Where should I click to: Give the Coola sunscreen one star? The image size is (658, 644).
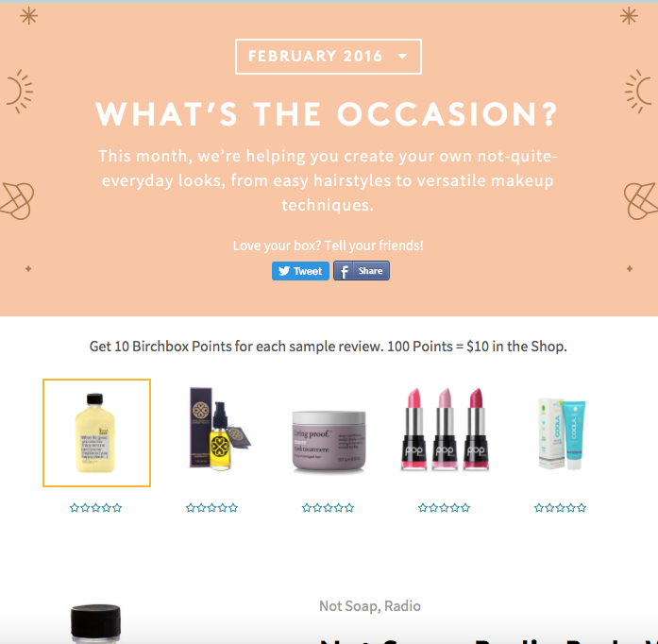point(539,508)
